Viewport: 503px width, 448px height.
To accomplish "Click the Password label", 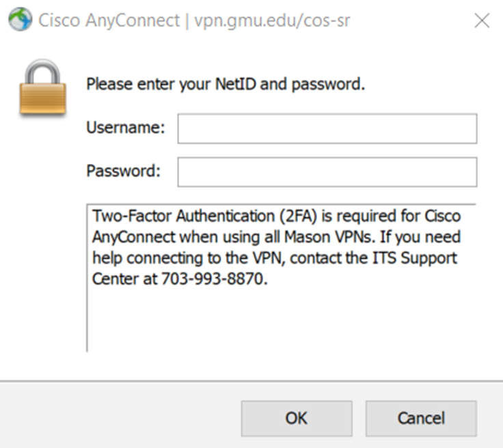I will tap(123, 171).
